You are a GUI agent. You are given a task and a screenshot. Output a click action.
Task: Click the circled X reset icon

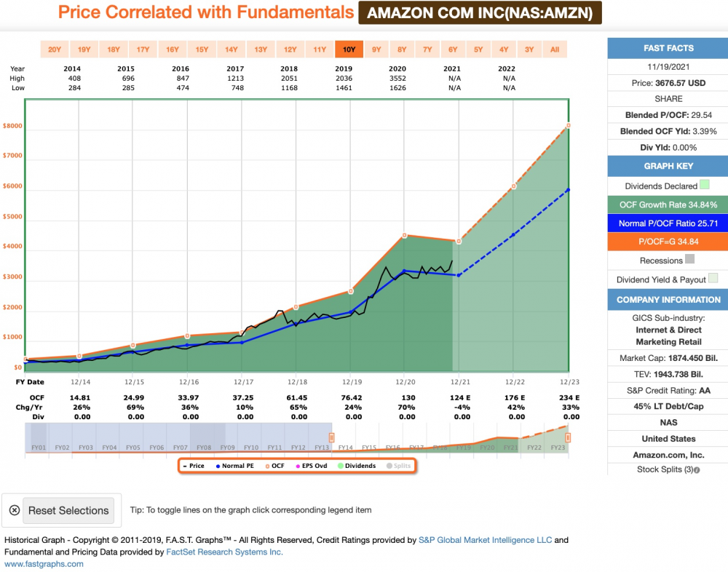click(x=15, y=510)
